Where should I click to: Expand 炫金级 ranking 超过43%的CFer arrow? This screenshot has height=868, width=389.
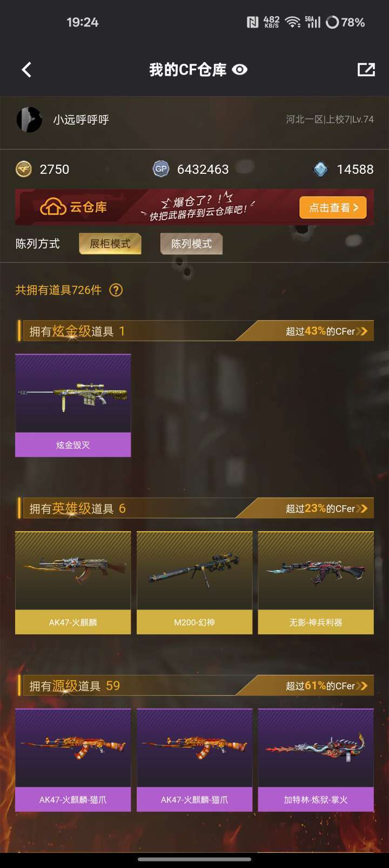point(363,331)
